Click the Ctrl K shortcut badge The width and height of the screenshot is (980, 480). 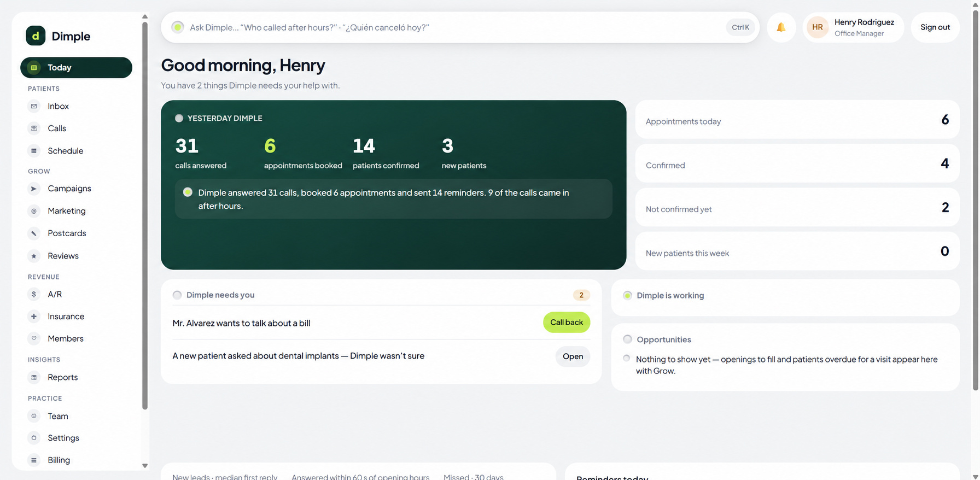click(x=740, y=27)
